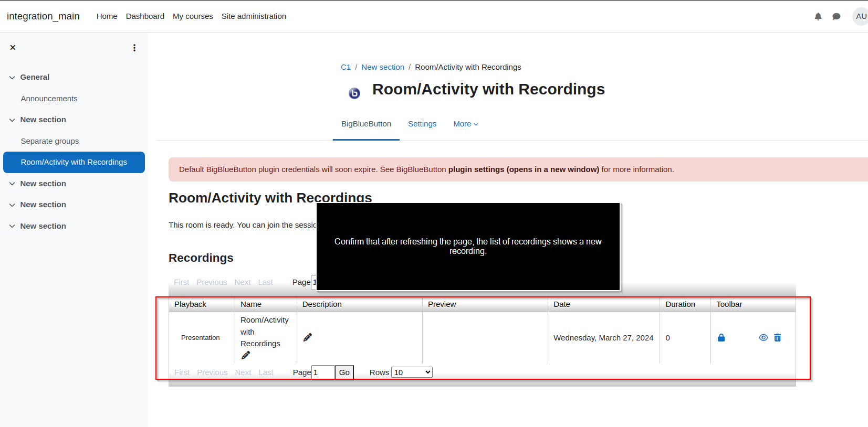Select Room/Activity with Recordings in course index
The height and width of the screenshot is (427, 868).
[x=74, y=162]
